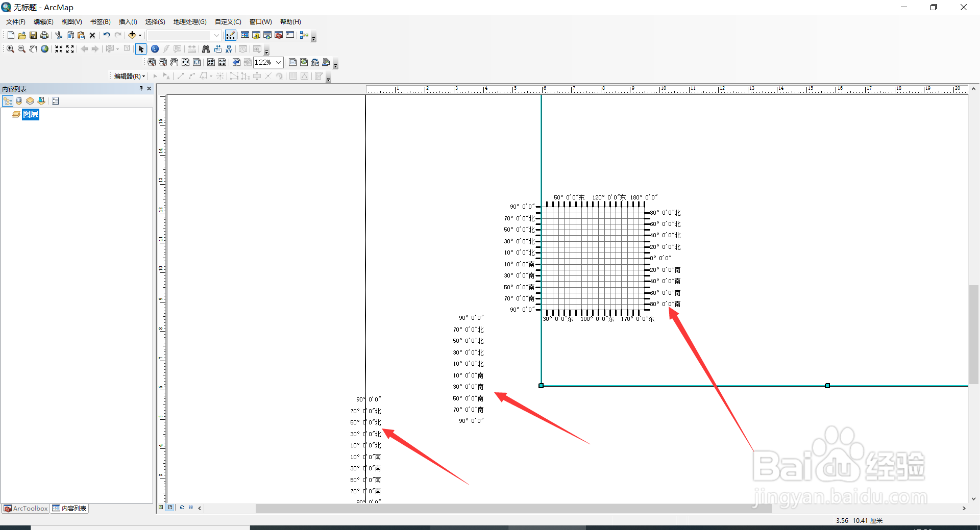
Task: Switch to Data View at bottom
Action: [161, 508]
